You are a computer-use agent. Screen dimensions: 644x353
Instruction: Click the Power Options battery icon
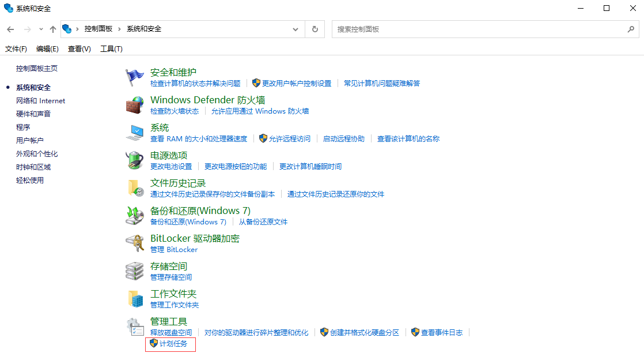click(134, 160)
